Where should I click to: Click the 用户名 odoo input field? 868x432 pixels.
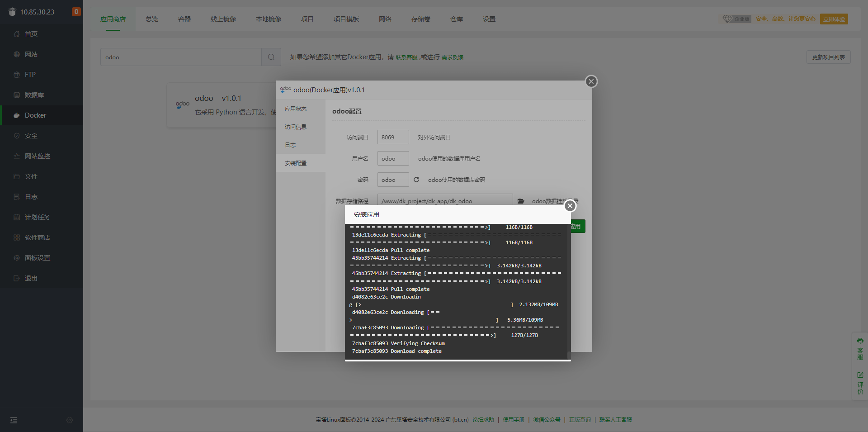click(x=393, y=158)
